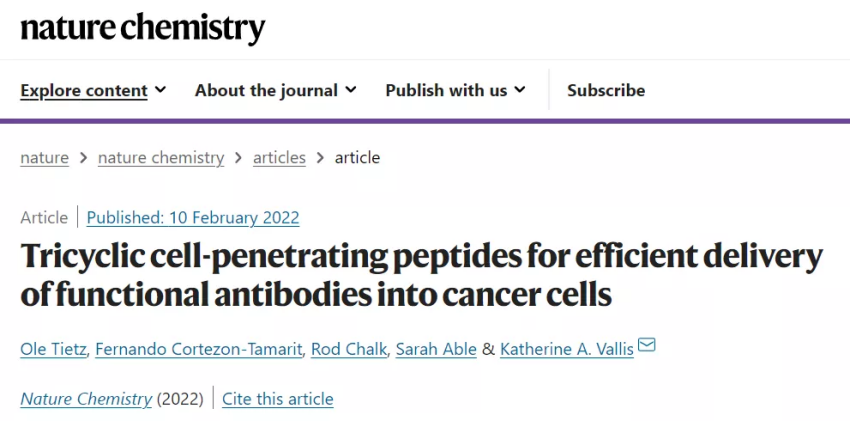
Task: Click Cite this article link
Action: point(278,399)
